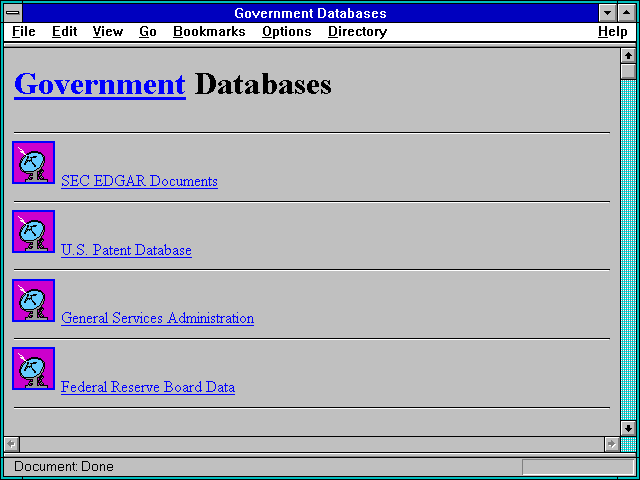Open the window control menu box
The height and width of the screenshot is (480, 640).
[x=13, y=13]
